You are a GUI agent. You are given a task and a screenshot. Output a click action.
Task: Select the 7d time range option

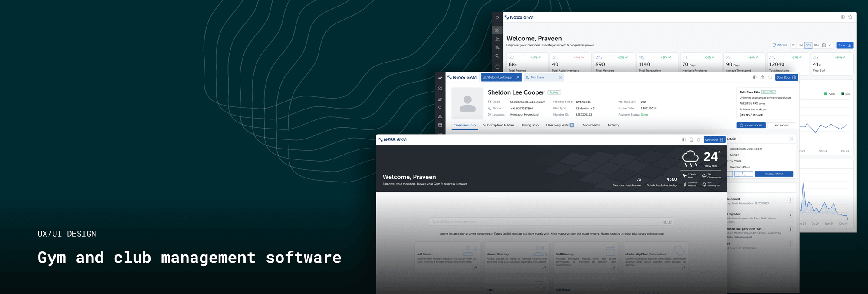[794, 45]
